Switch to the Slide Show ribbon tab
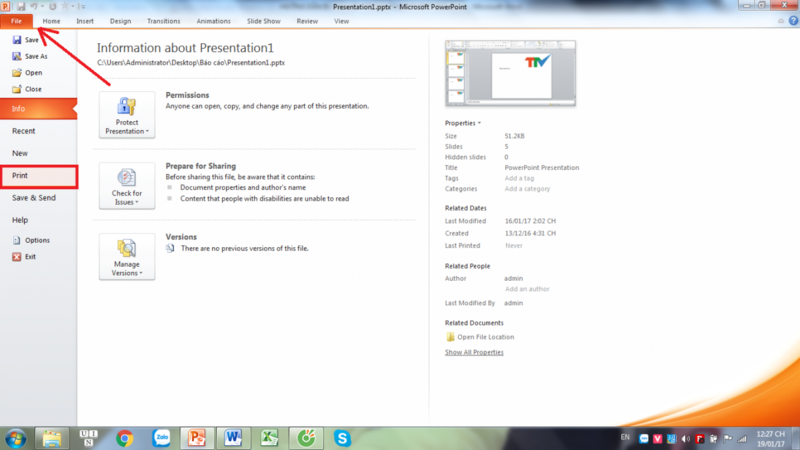800x450 pixels. pyautogui.click(x=264, y=21)
